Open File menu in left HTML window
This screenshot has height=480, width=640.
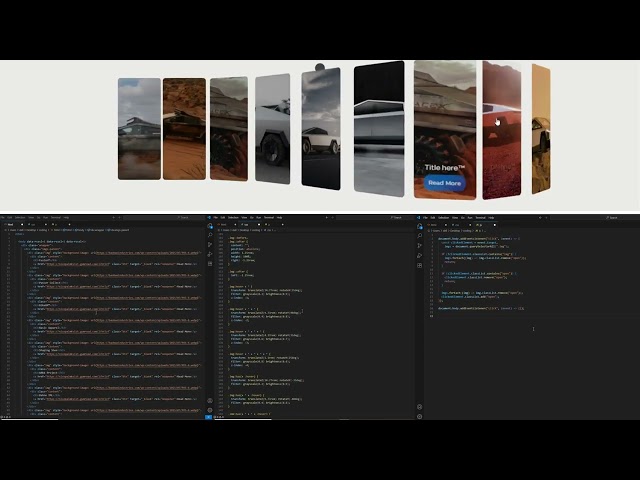(2, 218)
